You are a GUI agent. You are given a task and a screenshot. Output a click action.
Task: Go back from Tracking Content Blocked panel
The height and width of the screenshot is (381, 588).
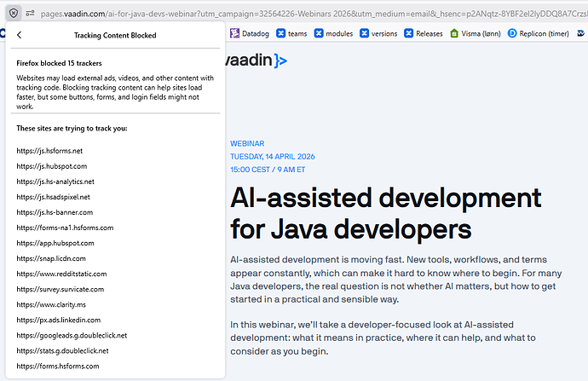(20, 36)
